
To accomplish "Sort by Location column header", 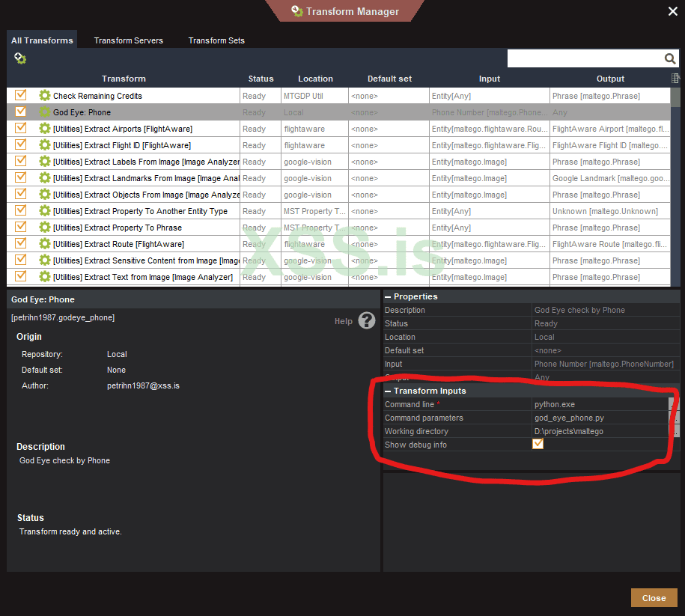I will (x=315, y=79).
